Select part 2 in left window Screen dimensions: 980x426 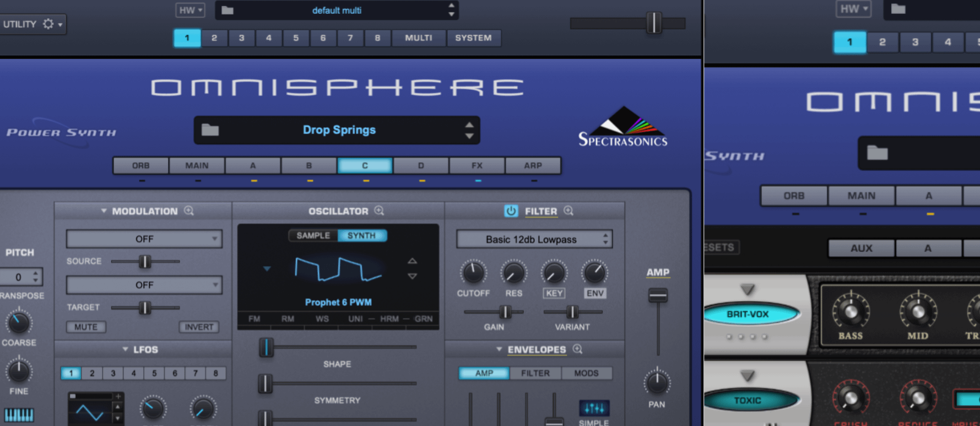(x=214, y=38)
